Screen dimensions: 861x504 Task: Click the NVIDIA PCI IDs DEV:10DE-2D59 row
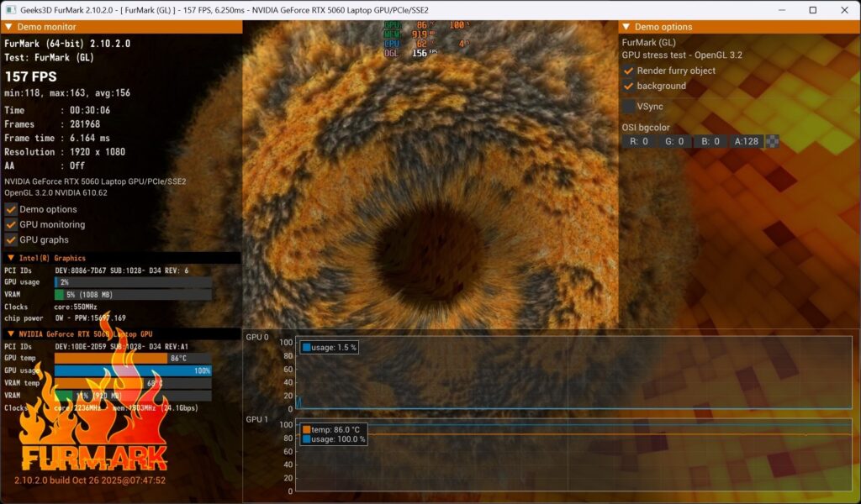[97, 347]
